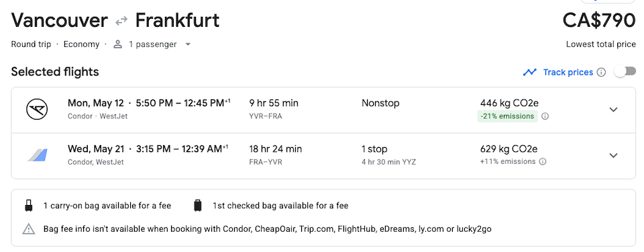Open the Track prices info icon
Image resolution: width=644 pixels, height=252 pixels.
(601, 73)
